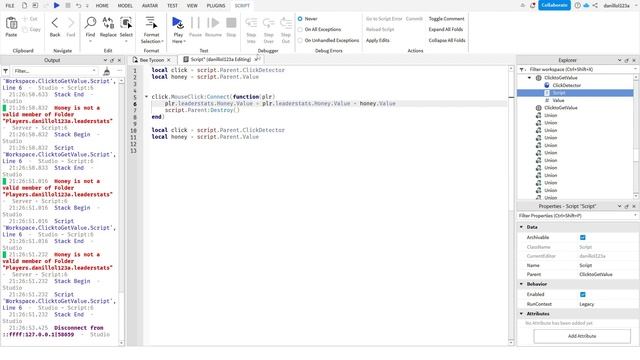Open the Explorer panel dropdown arrow
640x360 pixels.
[619, 60]
